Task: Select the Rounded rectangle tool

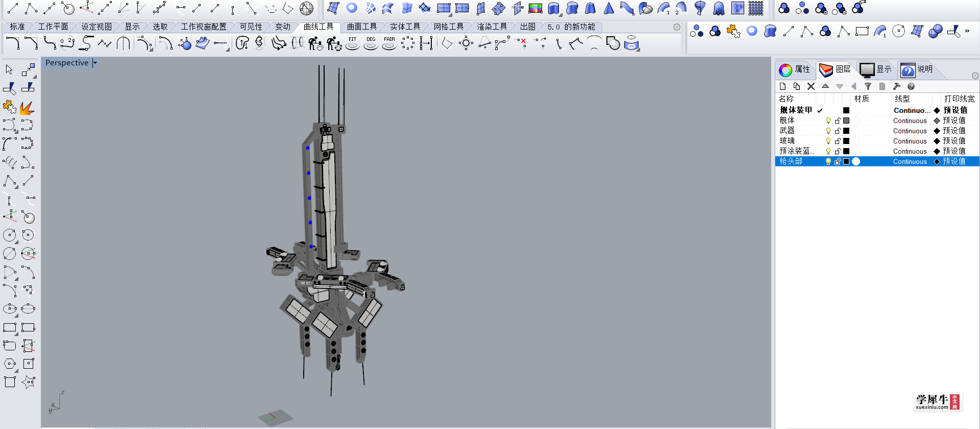Action: [x=10, y=345]
